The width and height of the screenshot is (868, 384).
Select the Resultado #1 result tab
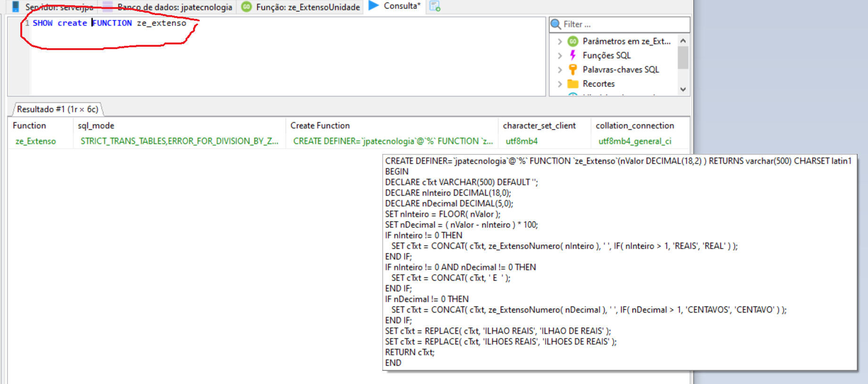coord(57,109)
